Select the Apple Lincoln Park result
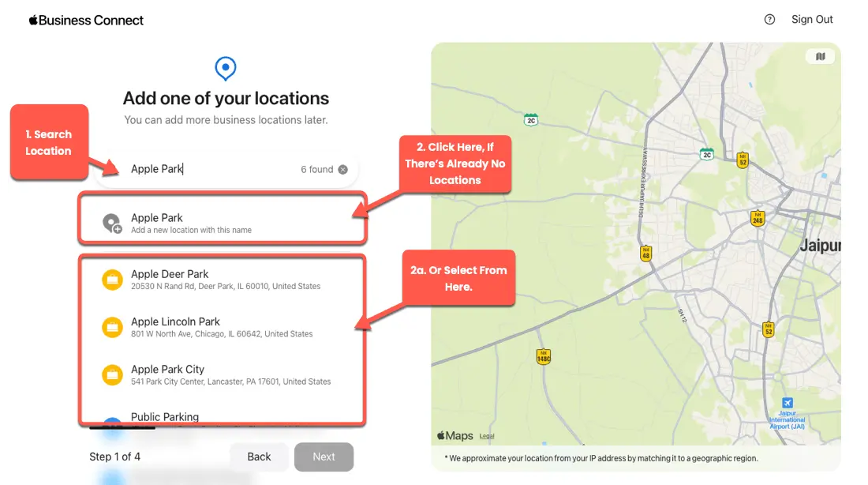Screen dimensions: 868x485 coord(223,328)
